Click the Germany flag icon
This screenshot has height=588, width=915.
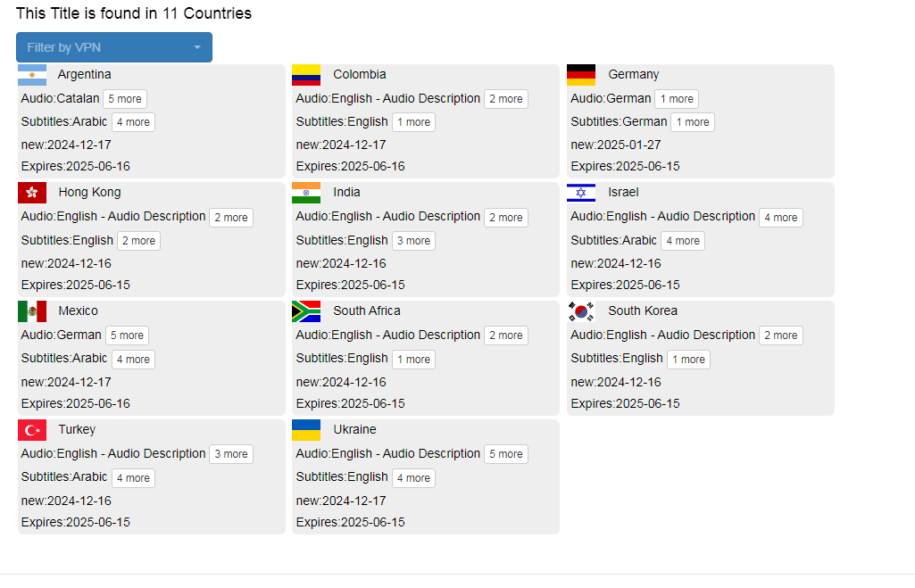coord(581,75)
